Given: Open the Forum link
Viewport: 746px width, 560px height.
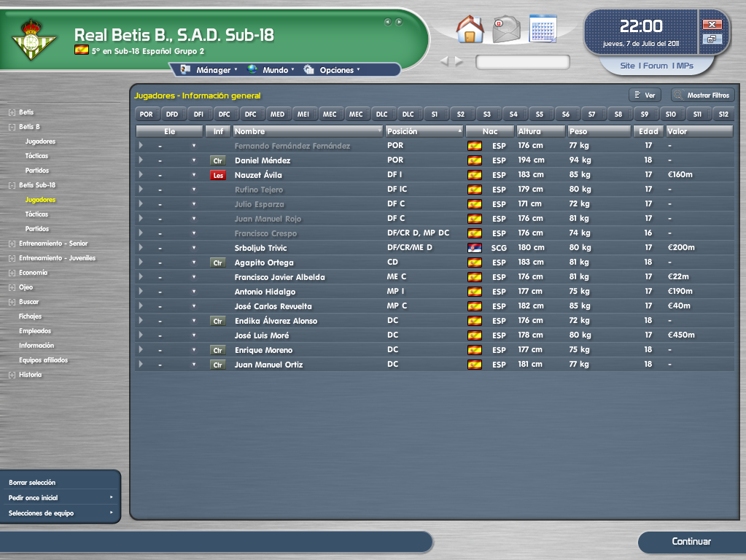Looking at the screenshot, I should pyautogui.click(x=655, y=66).
